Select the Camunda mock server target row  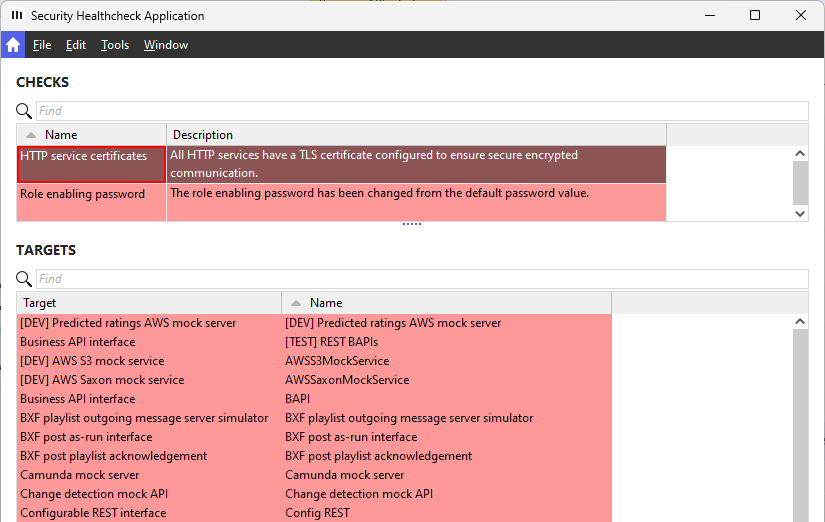[x=80, y=475]
